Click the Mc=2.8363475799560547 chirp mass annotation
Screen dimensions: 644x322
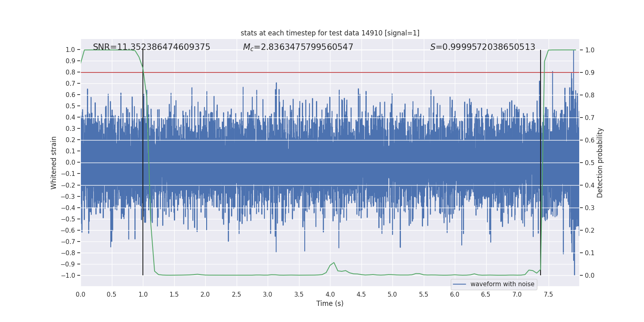pyautogui.click(x=298, y=47)
